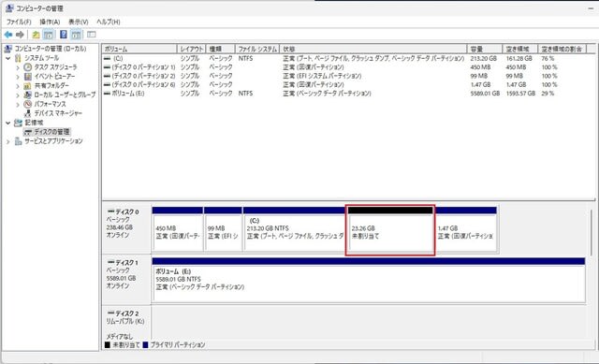Click the ローカル ユーザーとグループ users icon
The image size is (599, 364).
click(27, 95)
